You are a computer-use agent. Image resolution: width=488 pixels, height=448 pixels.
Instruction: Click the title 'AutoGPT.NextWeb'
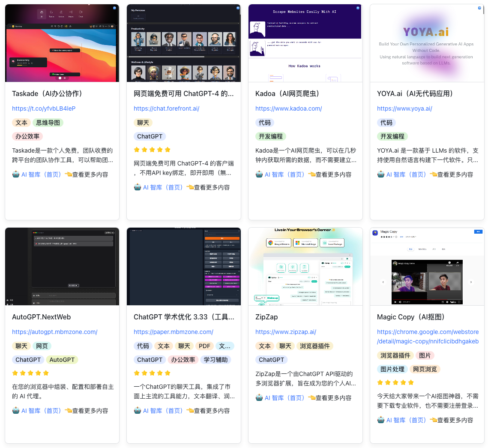point(42,317)
